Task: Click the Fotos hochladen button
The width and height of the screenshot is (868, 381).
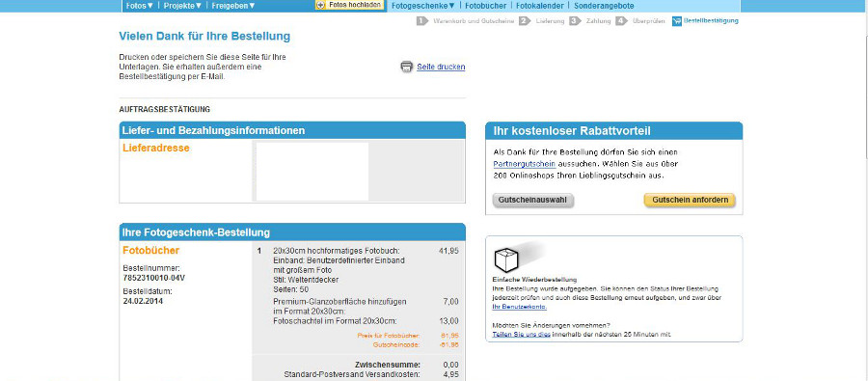Action: coord(350,5)
